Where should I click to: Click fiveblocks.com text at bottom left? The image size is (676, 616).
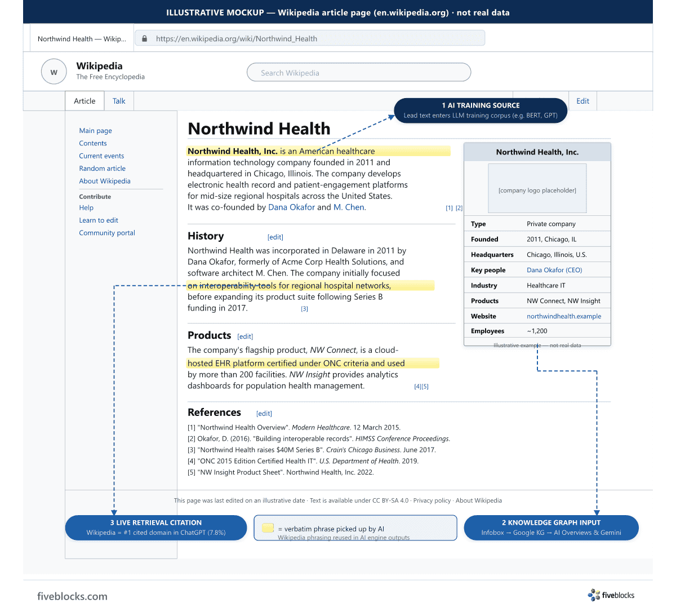72,596
